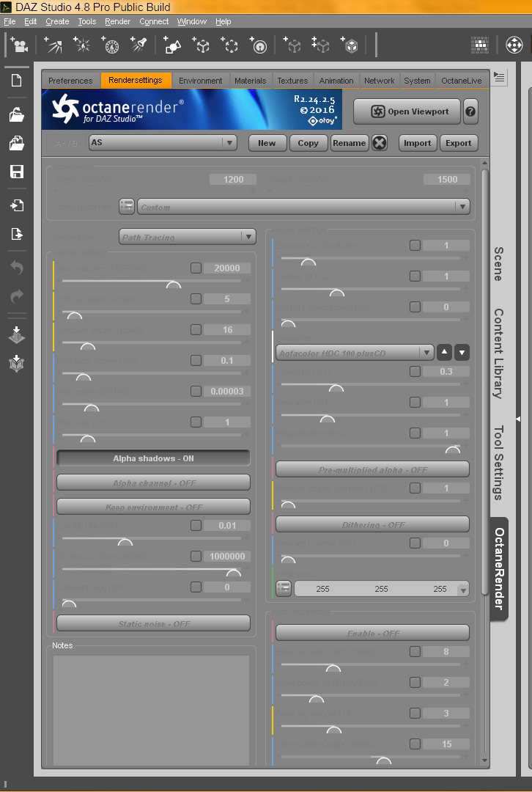Open the Custom size/aspect ratio dropdown
Screen dimensions: 532x792
304,207
